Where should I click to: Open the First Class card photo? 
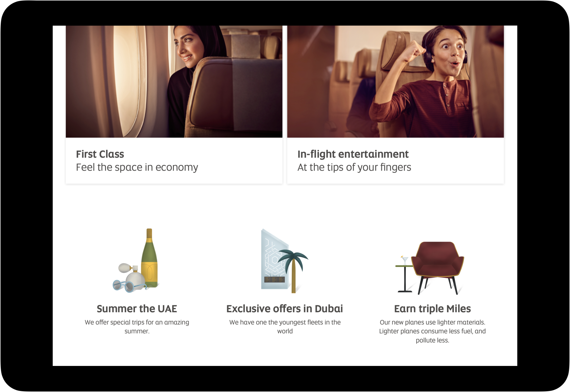174,82
